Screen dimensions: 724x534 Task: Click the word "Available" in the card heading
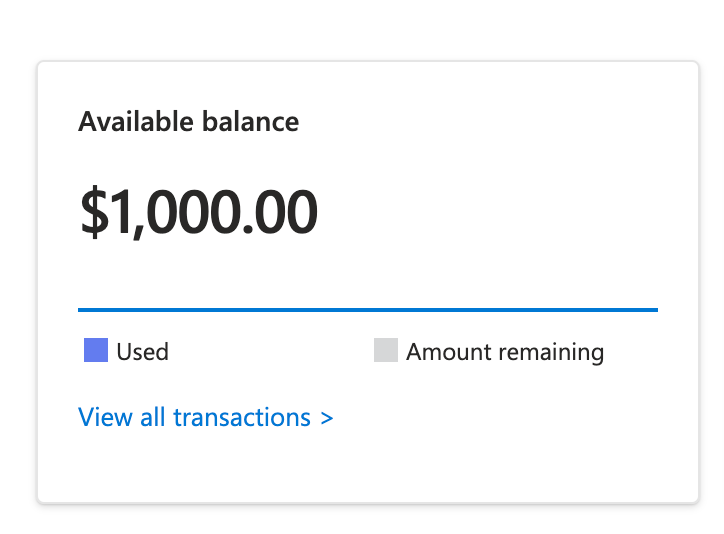click(x=135, y=122)
